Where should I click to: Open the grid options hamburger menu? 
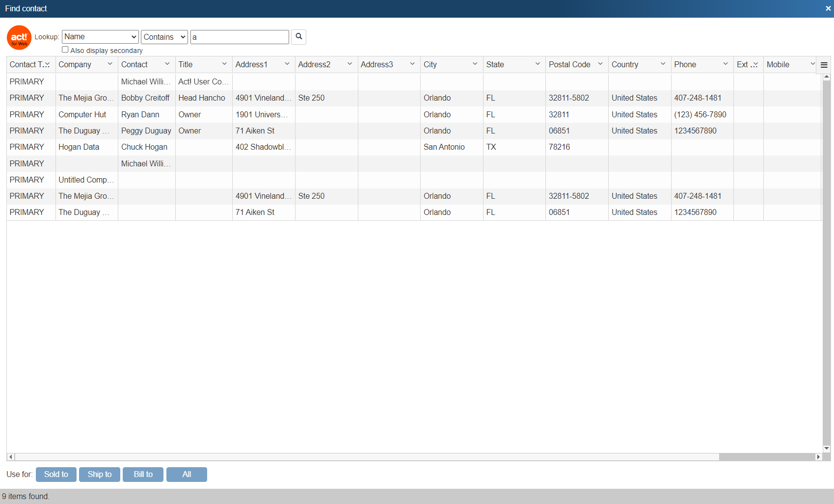tap(824, 64)
